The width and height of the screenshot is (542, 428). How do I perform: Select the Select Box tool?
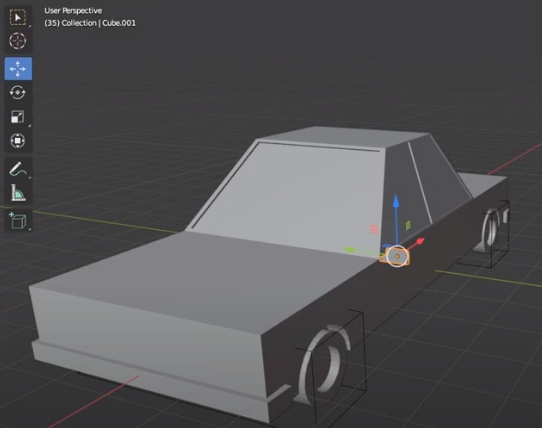click(18, 17)
